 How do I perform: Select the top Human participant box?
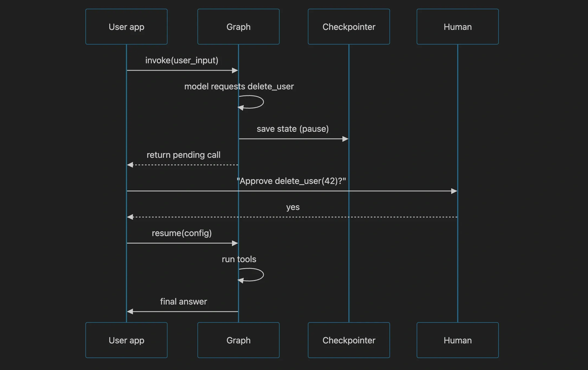(x=458, y=27)
